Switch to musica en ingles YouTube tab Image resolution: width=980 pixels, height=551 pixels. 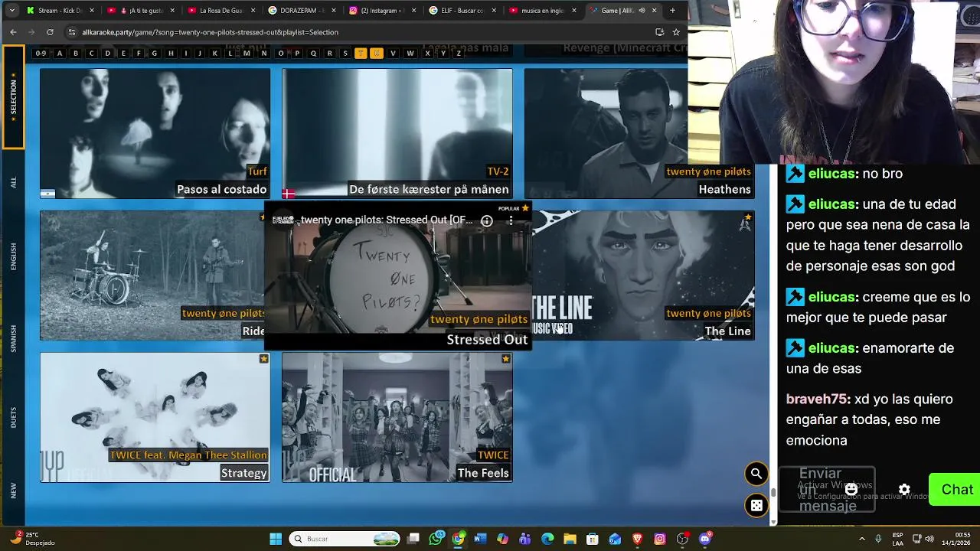(x=541, y=11)
